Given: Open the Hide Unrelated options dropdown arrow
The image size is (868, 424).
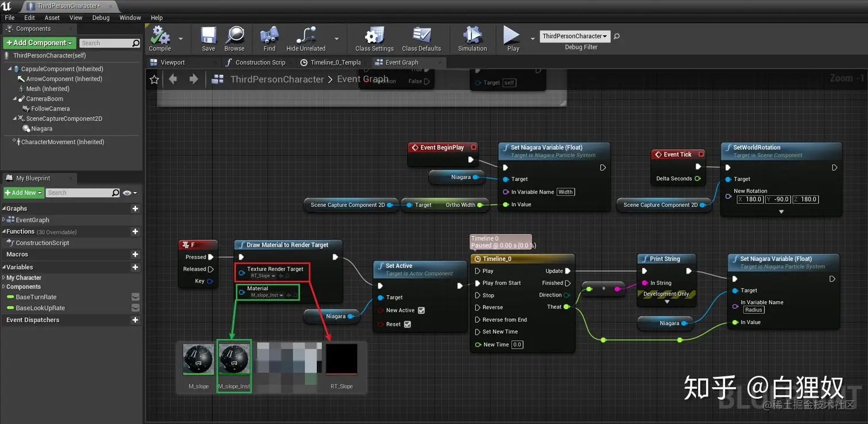Looking at the screenshot, I should pos(336,39).
